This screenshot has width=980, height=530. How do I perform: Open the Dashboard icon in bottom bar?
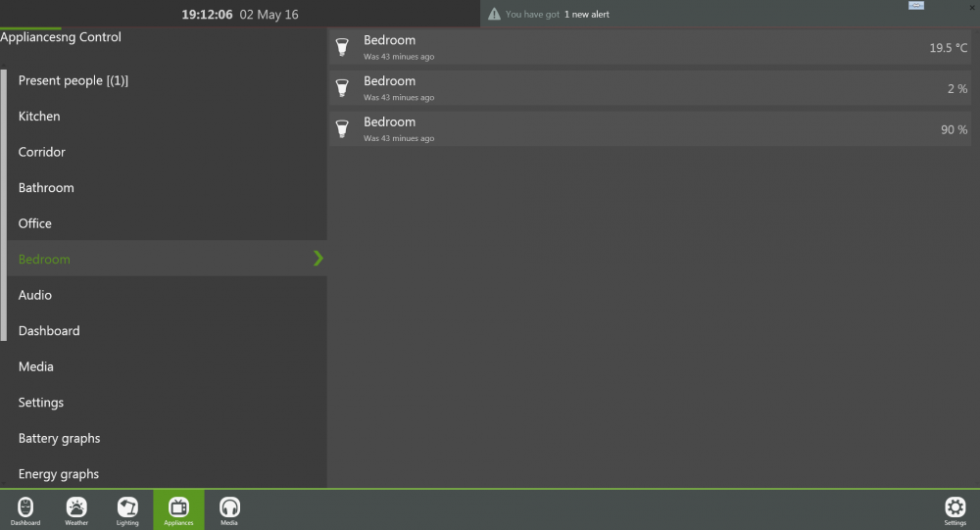click(25, 507)
